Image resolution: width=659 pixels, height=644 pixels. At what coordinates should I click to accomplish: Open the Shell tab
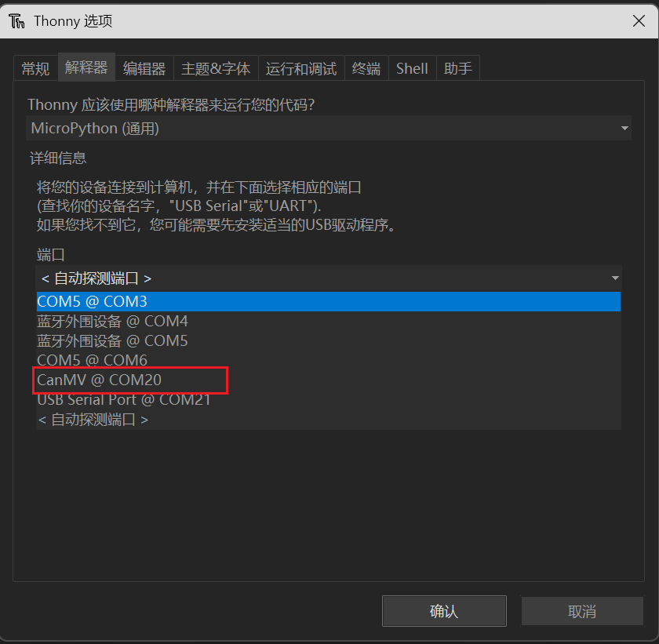(413, 68)
